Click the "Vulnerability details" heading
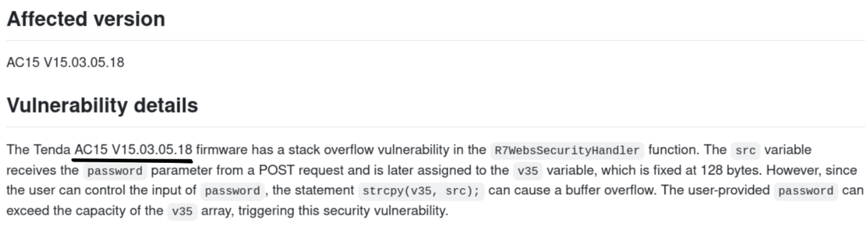The width and height of the screenshot is (868, 229). coord(103,106)
